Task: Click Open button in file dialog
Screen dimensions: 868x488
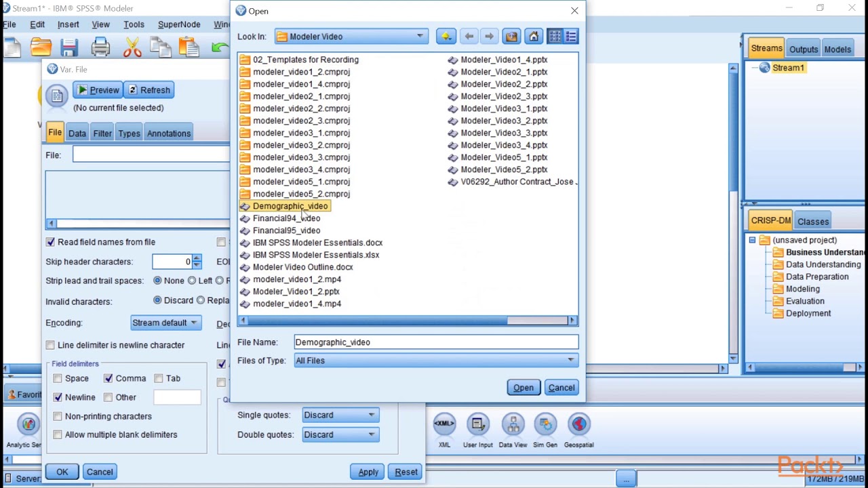Action: [524, 388]
